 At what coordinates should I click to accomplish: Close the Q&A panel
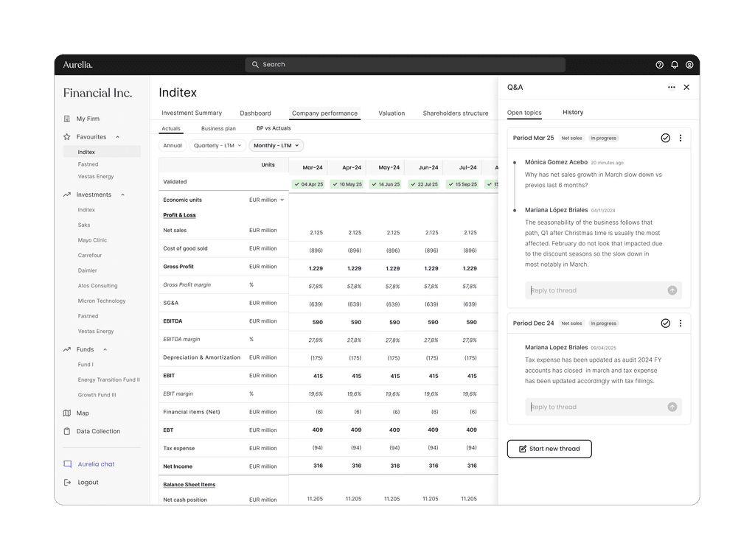(686, 87)
